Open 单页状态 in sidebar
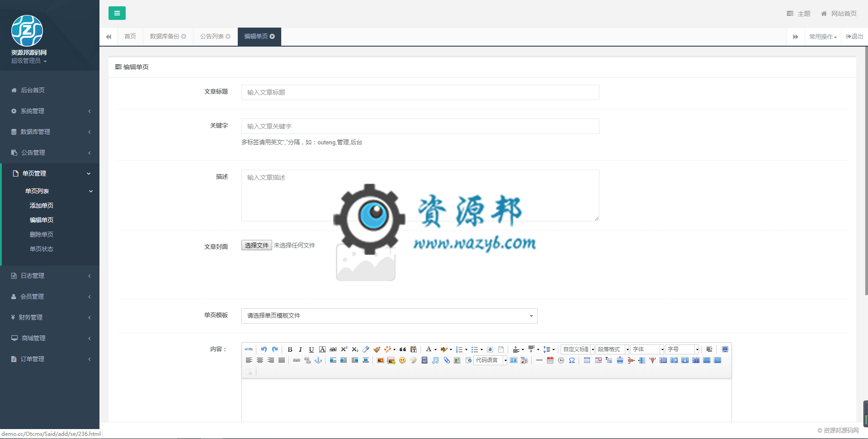 [x=42, y=249]
